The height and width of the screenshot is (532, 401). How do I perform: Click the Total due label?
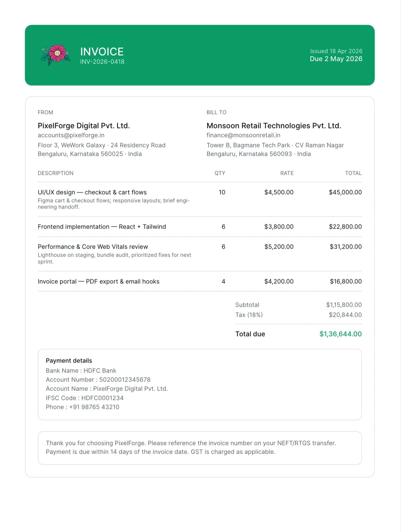(250, 334)
